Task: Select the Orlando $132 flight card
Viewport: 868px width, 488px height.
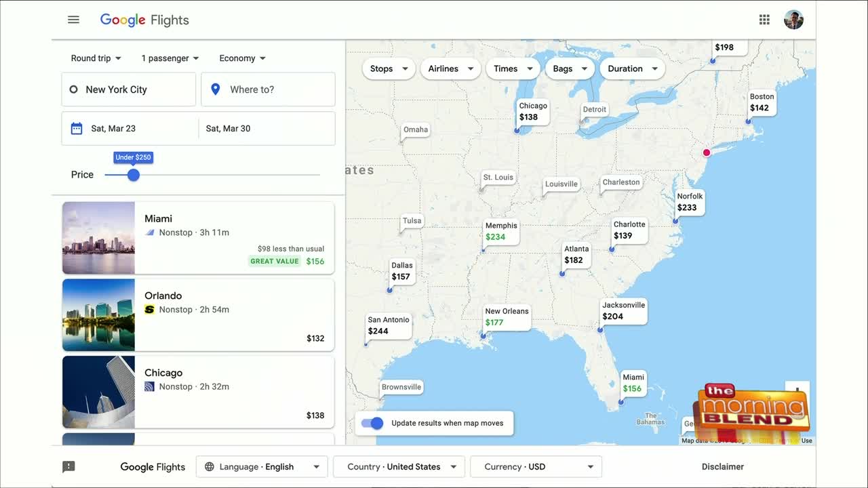Action: point(198,315)
